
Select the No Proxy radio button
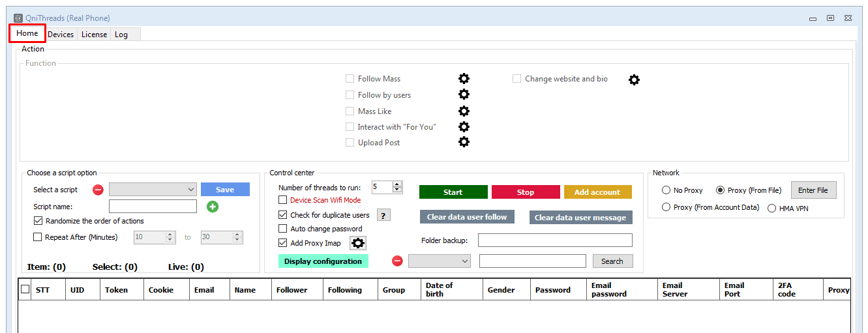(666, 190)
